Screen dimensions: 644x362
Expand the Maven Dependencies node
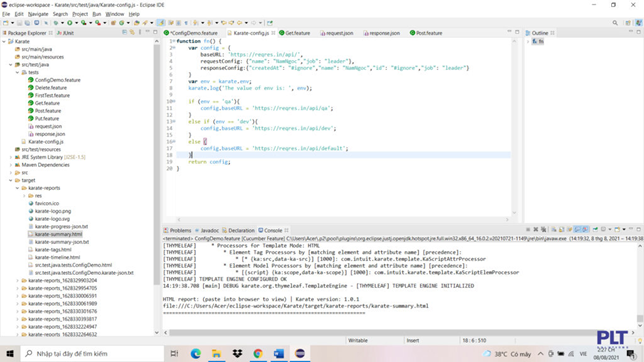pos(11,165)
